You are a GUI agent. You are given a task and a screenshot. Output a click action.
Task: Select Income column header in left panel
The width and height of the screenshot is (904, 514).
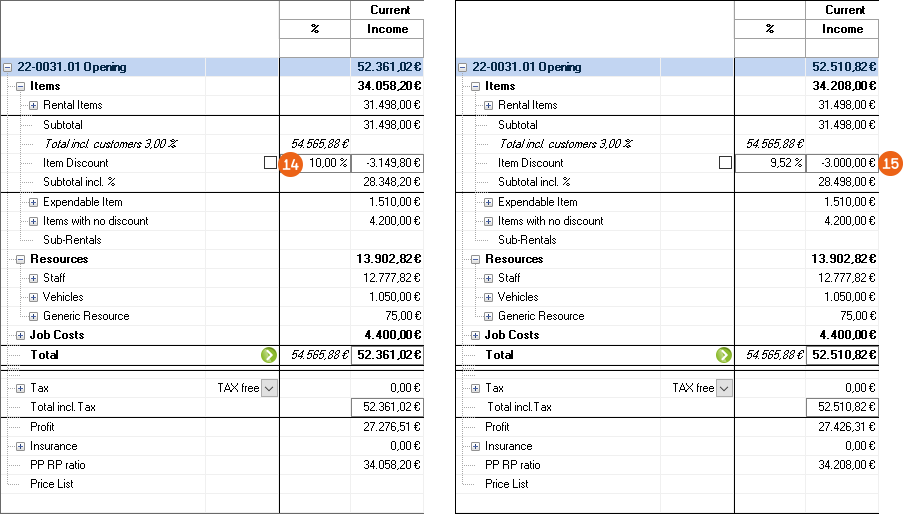pyautogui.click(x=387, y=29)
